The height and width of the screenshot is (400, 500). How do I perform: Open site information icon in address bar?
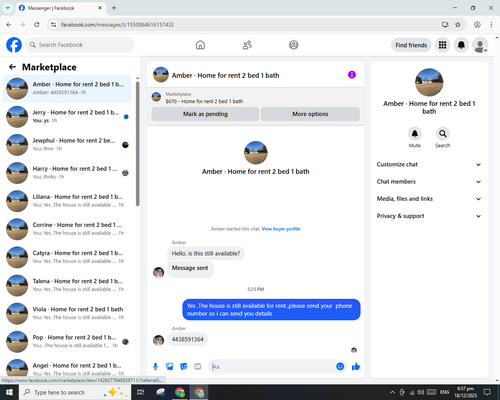pos(53,25)
